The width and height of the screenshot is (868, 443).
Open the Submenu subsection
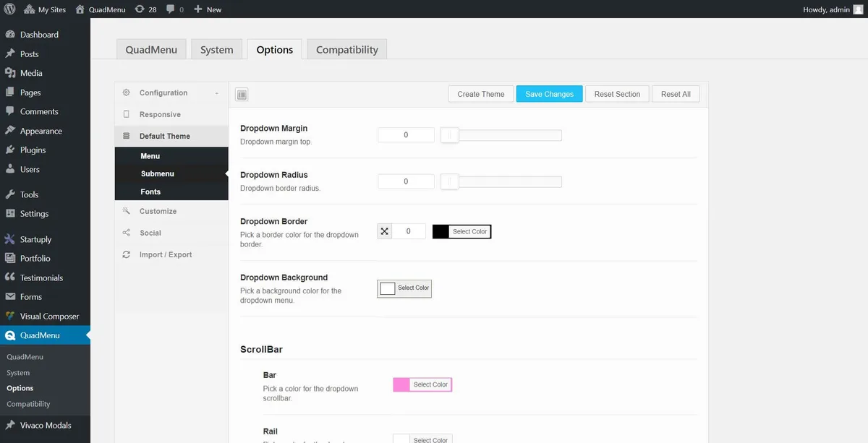coord(171,173)
